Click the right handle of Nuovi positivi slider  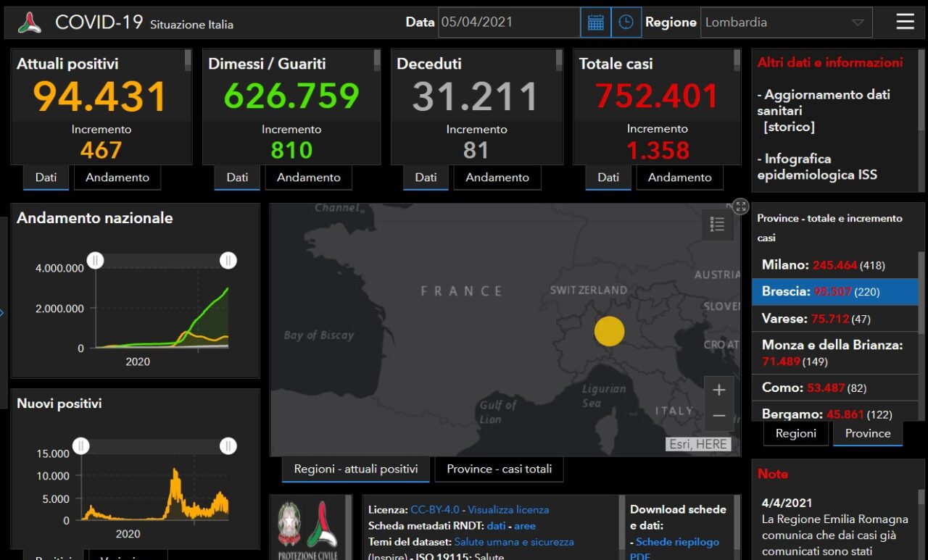tap(228, 446)
